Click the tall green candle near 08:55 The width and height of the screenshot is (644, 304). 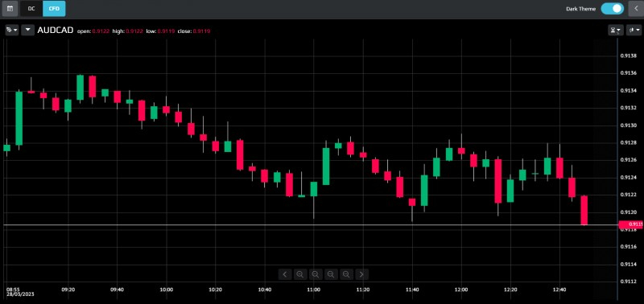point(19,118)
